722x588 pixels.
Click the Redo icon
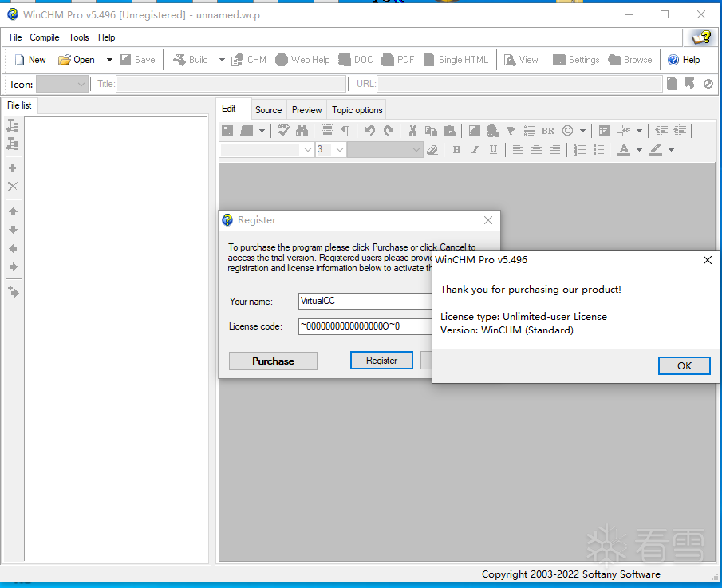pos(389,131)
